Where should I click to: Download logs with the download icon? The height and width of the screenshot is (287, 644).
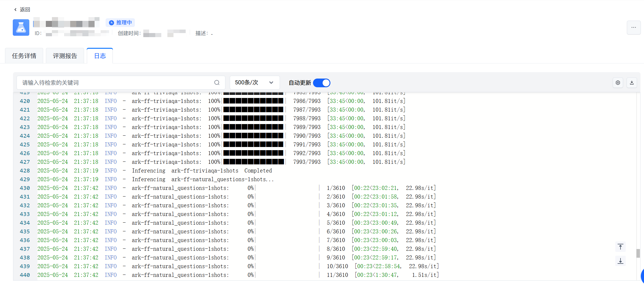click(x=632, y=83)
